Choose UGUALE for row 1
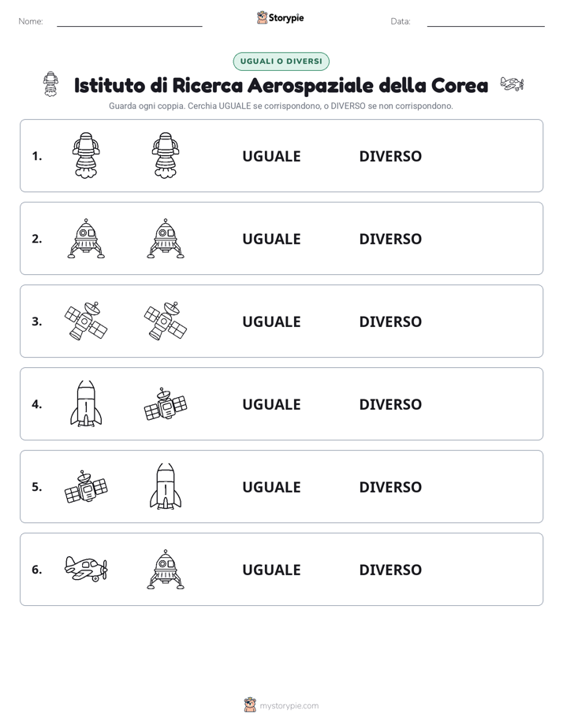 271,157
